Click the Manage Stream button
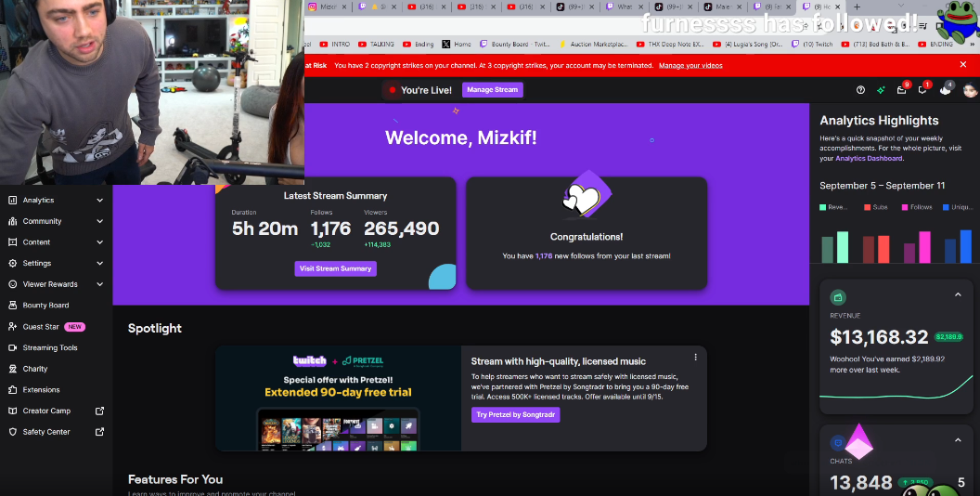The width and height of the screenshot is (980, 496). (x=492, y=90)
